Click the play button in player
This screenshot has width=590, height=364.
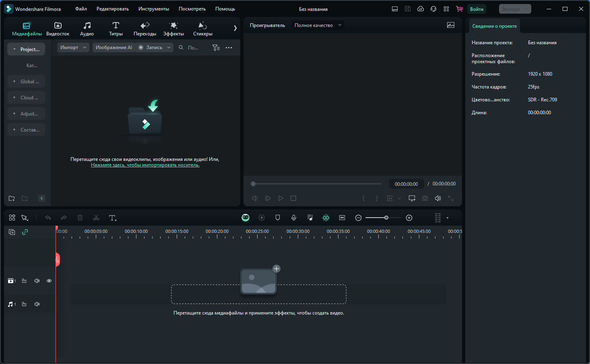(x=281, y=198)
